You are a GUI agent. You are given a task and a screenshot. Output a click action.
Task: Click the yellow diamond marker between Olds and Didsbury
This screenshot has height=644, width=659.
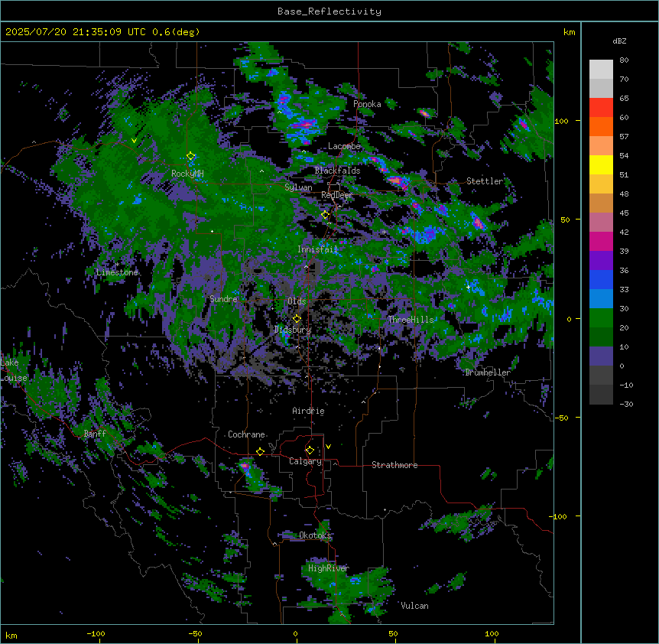[x=297, y=319]
